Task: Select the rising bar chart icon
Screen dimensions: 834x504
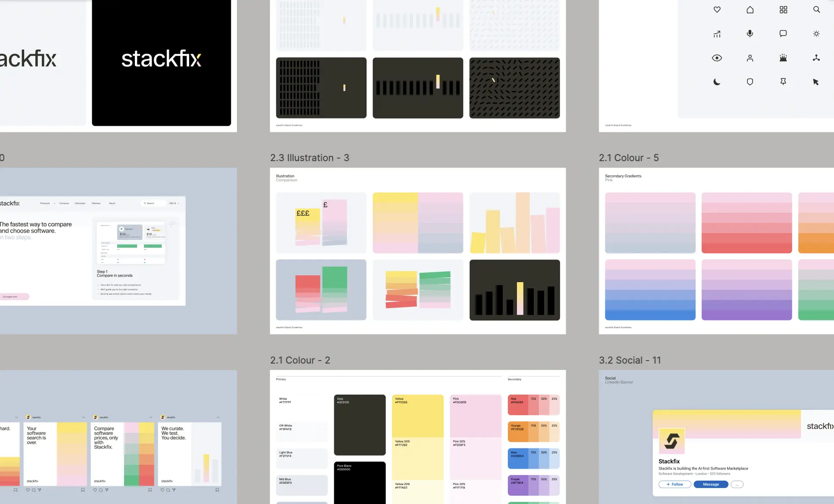Action: coord(717,34)
